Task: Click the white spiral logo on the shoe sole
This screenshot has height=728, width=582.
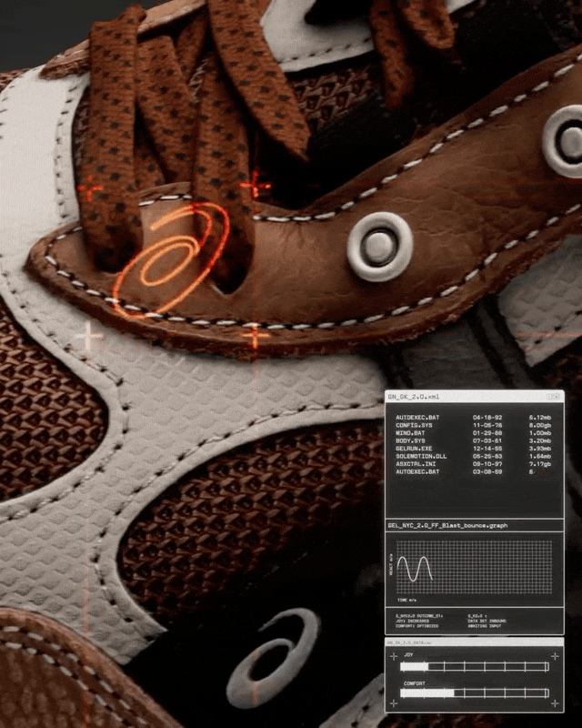Action: [x=273, y=658]
